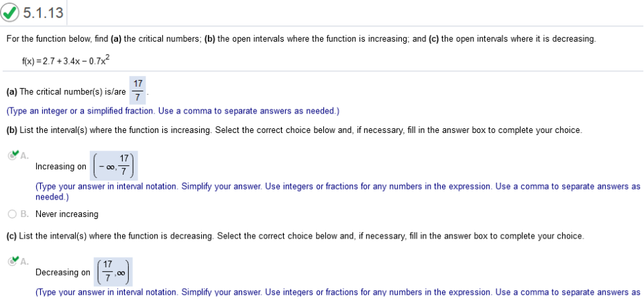Select radio option A for increasing interval

(12, 155)
